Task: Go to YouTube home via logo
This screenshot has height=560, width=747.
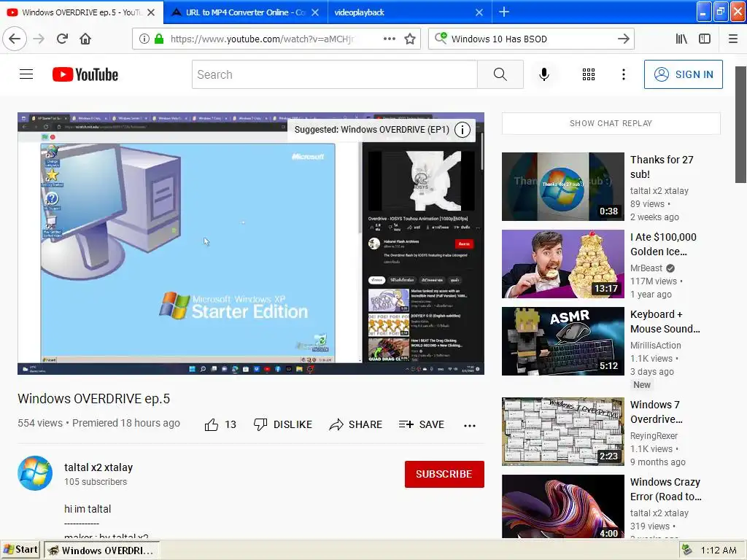Action: click(x=85, y=74)
